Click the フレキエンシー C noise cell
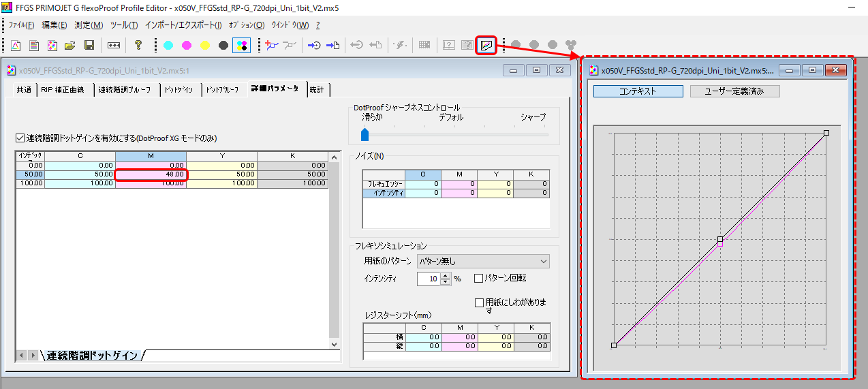The width and height of the screenshot is (868, 389). (x=422, y=184)
